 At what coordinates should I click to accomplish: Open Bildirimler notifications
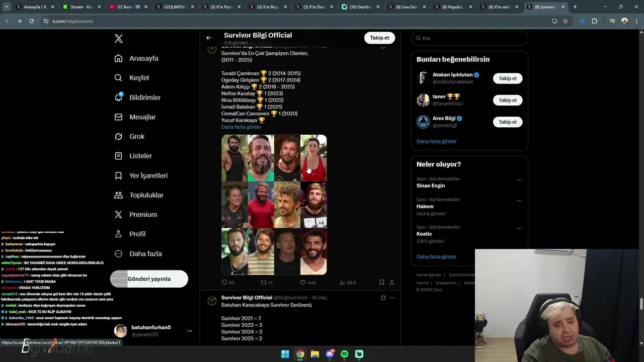(x=138, y=98)
